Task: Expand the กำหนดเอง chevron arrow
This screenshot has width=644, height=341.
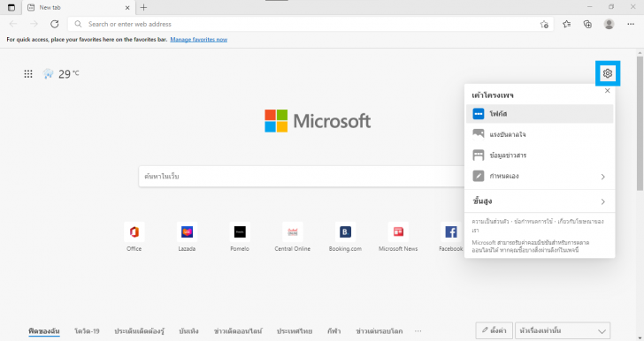Action: coord(603,177)
